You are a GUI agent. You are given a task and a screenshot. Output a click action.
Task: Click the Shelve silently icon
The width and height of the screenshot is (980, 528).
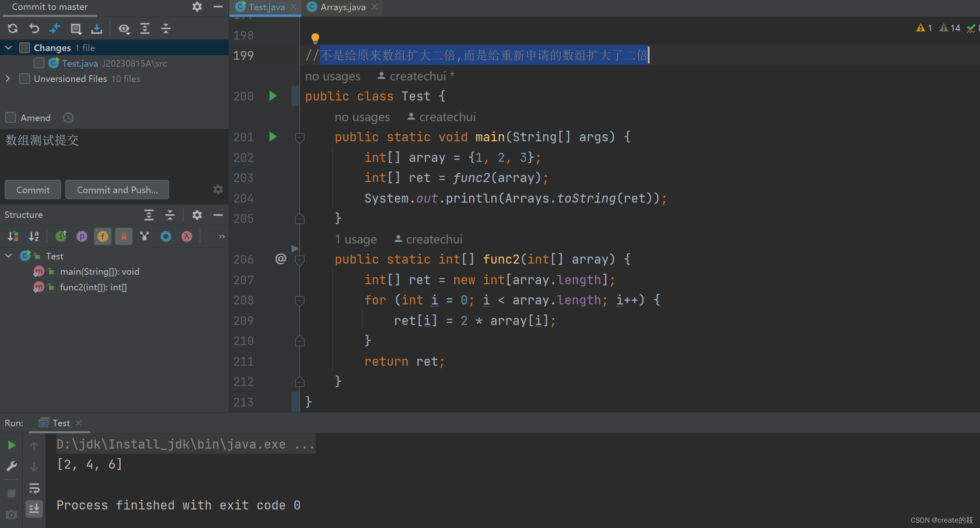[97, 28]
